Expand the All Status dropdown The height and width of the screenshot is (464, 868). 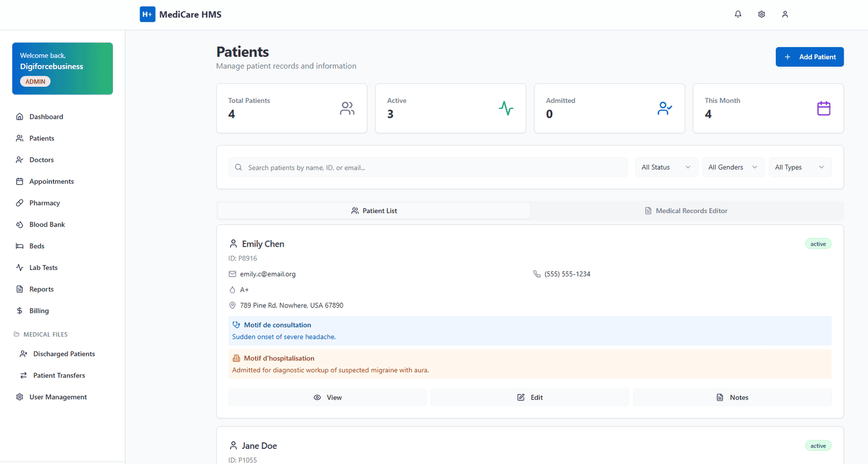666,167
